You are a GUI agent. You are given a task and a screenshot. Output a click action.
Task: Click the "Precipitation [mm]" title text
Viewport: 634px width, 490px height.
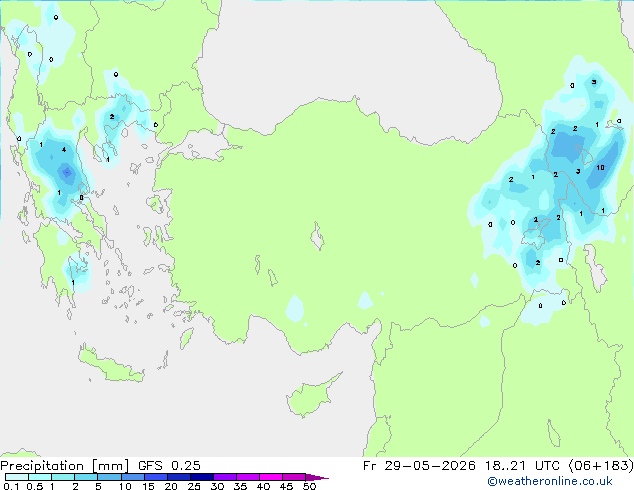tap(64, 466)
